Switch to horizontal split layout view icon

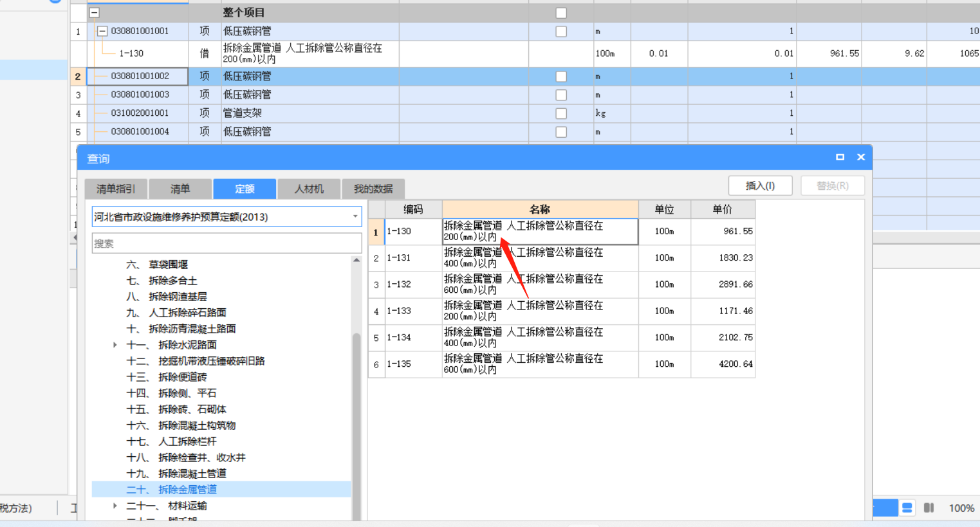907,508
